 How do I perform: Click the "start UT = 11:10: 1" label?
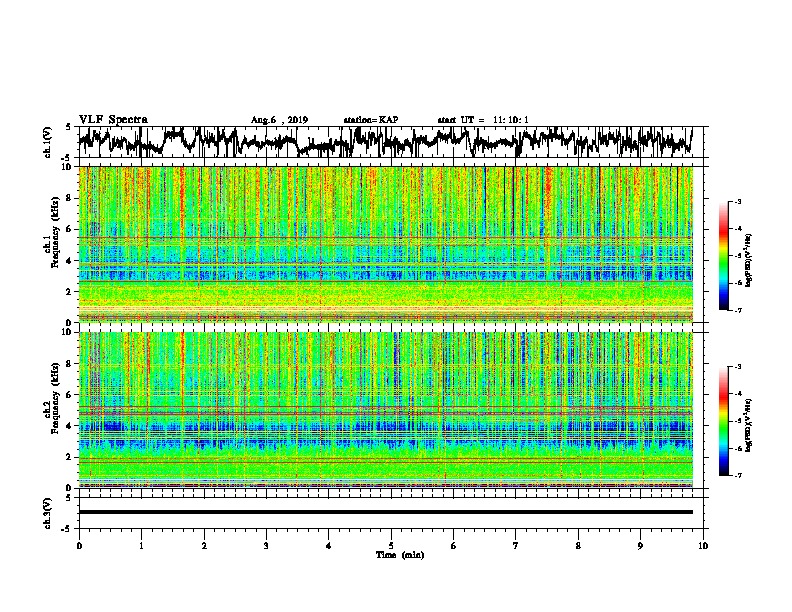point(483,120)
